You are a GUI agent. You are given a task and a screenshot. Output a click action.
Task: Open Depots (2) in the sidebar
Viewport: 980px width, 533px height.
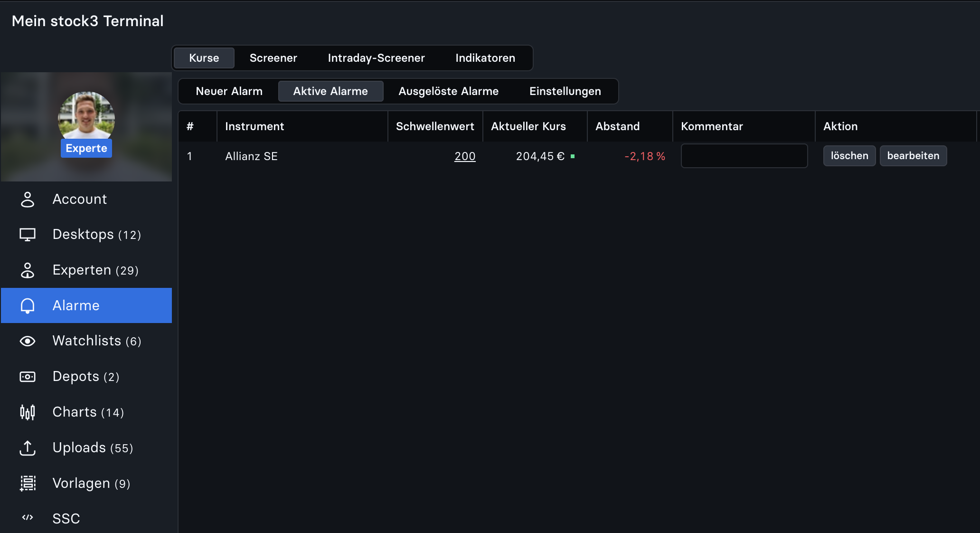86,377
